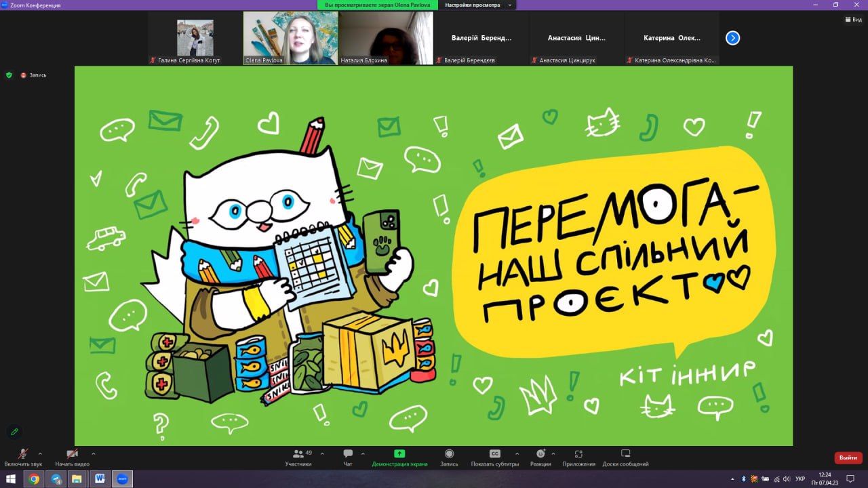Click the green Демонстрация экрана share icon
This screenshot has width=868, height=488.
(x=399, y=454)
